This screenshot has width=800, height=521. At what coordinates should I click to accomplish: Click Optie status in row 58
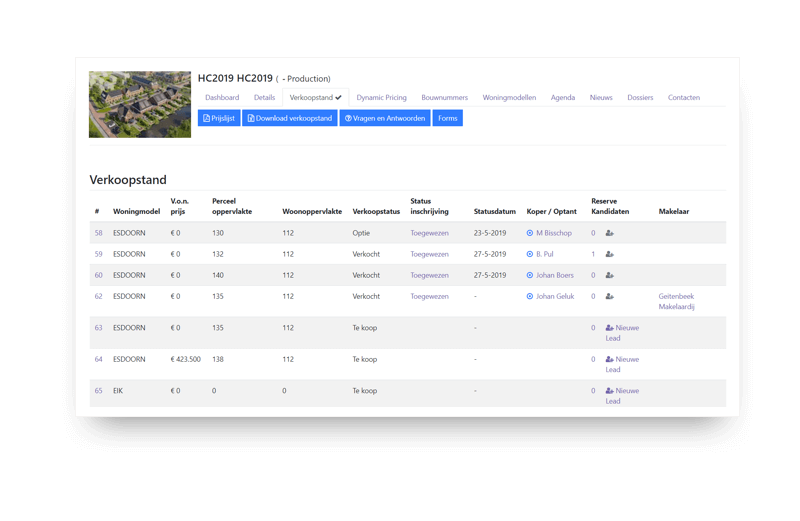[x=361, y=233]
